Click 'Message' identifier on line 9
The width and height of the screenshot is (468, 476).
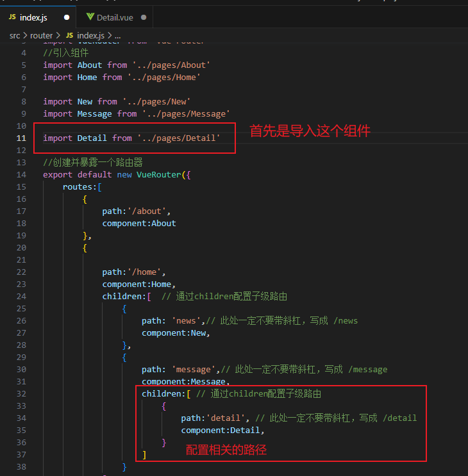click(x=94, y=114)
